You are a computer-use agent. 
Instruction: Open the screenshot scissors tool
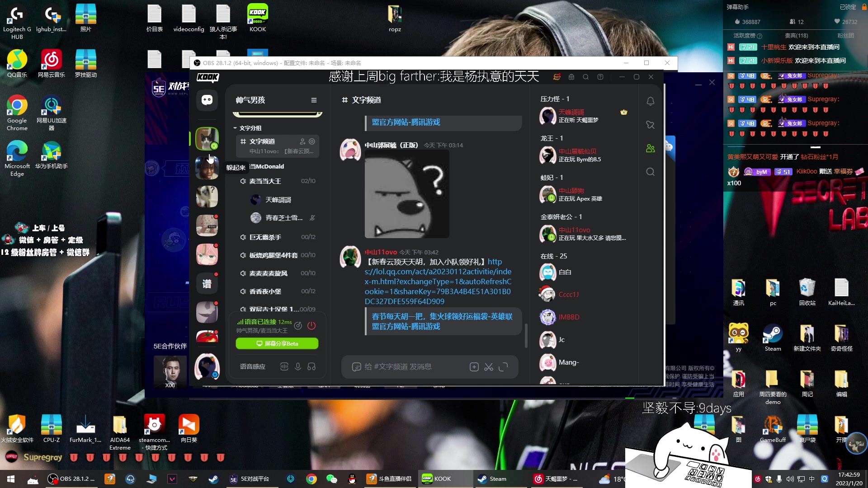[489, 367]
